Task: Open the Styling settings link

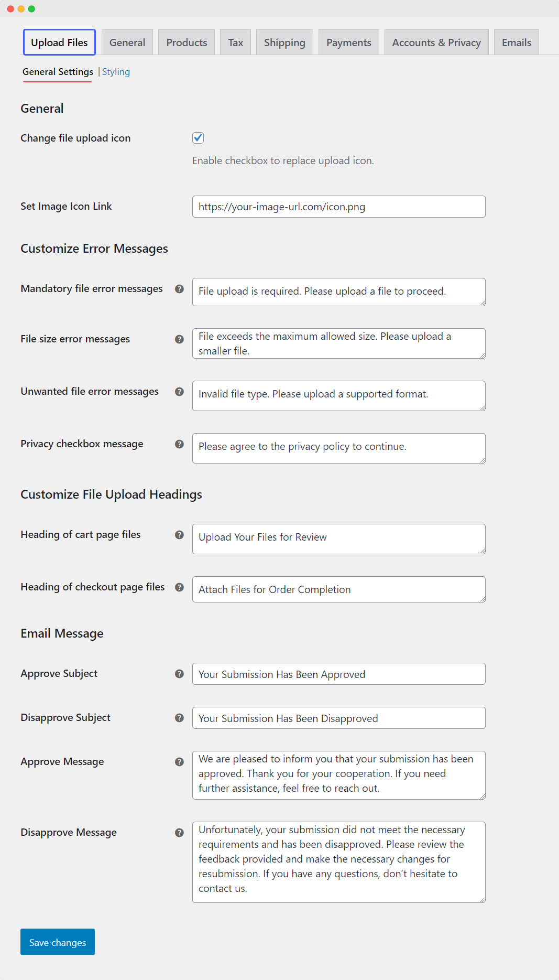Action: [x=116, y=72]
